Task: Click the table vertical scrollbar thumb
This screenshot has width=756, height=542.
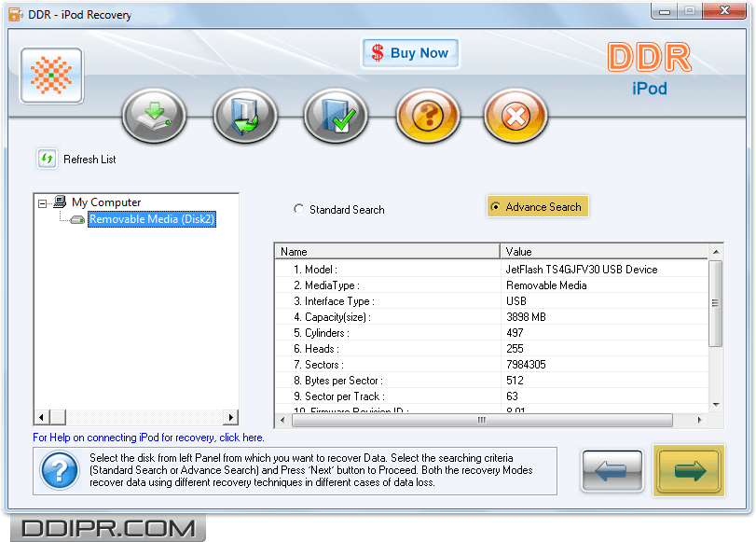Action: [716, 303]
